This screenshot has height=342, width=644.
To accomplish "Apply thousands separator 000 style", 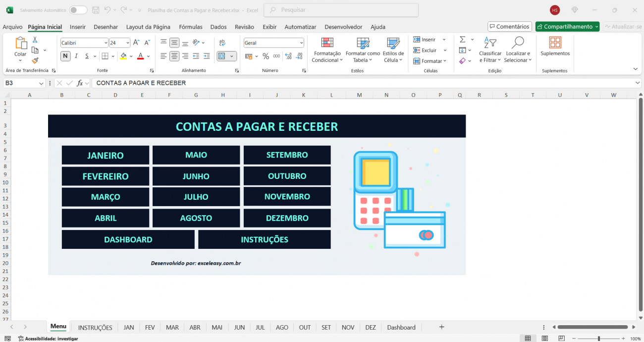I will point(276,56).
